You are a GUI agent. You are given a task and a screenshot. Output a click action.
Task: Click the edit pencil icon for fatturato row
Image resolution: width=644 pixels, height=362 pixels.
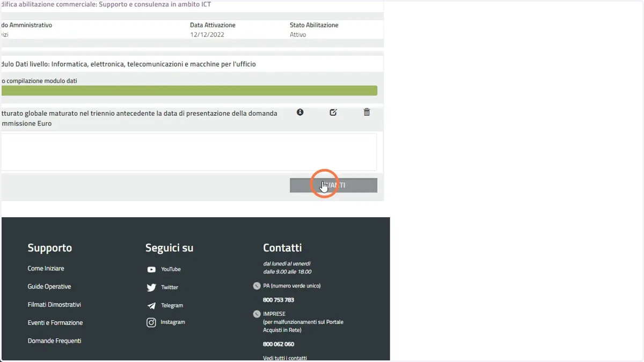(x=333, y=112)
